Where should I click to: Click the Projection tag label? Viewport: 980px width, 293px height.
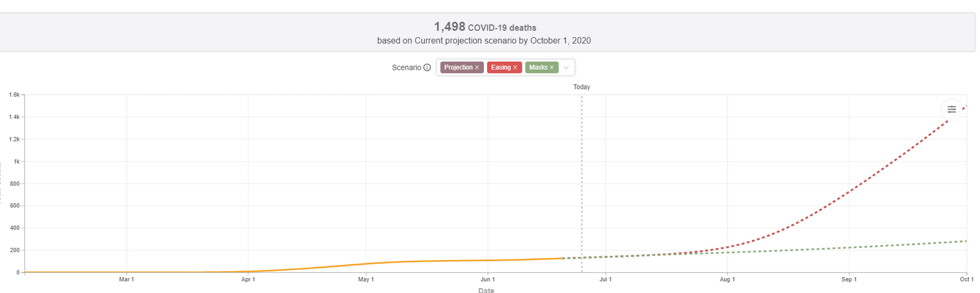[458, 67]
